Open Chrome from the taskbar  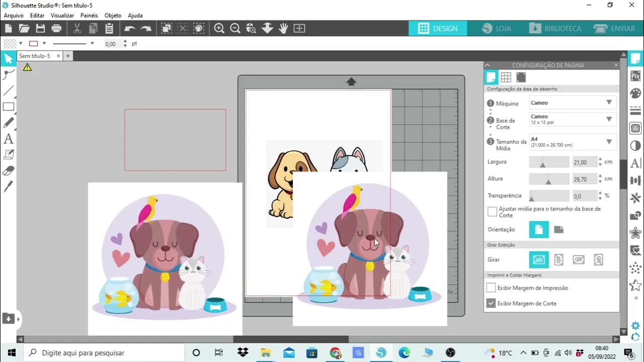(x=335, y=353)
